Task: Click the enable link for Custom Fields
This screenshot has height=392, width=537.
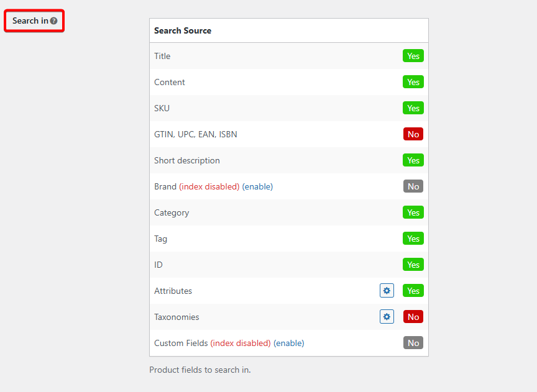Action: (x=289, y=343)
